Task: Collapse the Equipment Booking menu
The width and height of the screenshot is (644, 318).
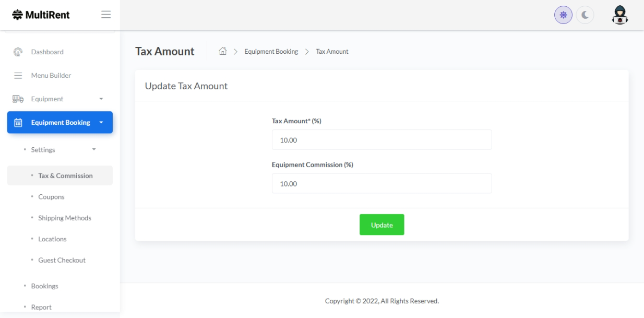Action: [x=101, y=123]
